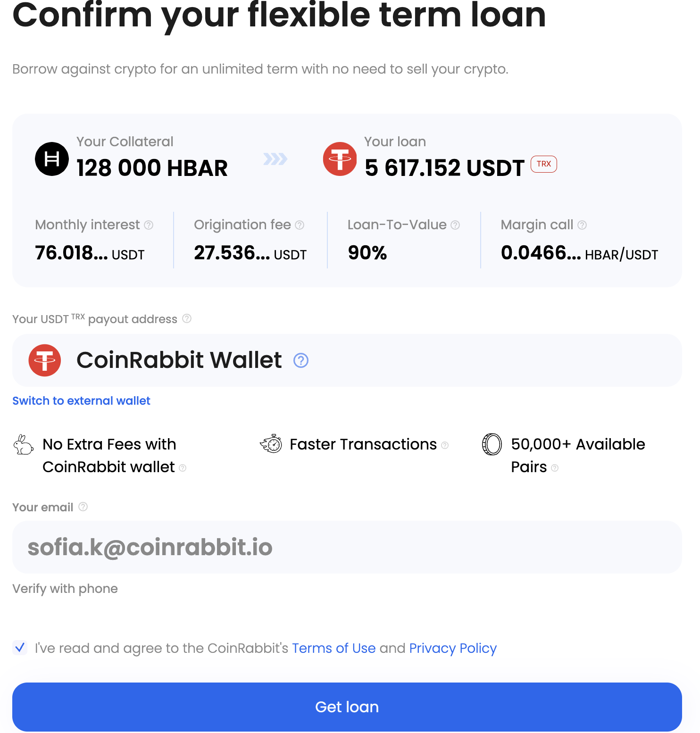Open the payout address help tooltip
This screenshot has height=733, width=700.
coord(187,319)
